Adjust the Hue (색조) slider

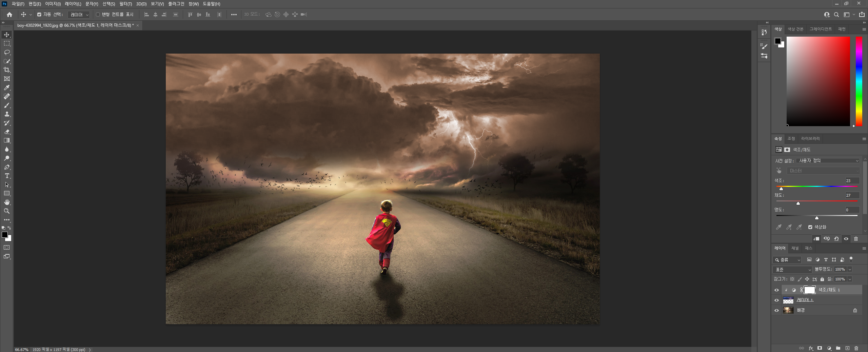click(781, 188)
